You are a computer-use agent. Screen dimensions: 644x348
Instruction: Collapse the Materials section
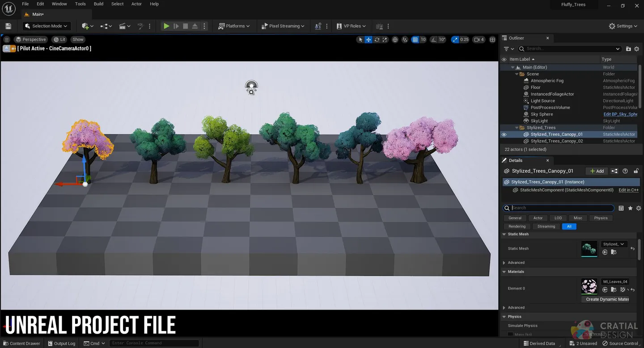point(504,272)
